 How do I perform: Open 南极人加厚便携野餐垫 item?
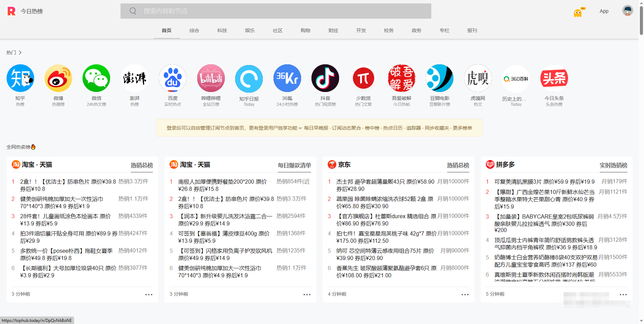(223, 185)
